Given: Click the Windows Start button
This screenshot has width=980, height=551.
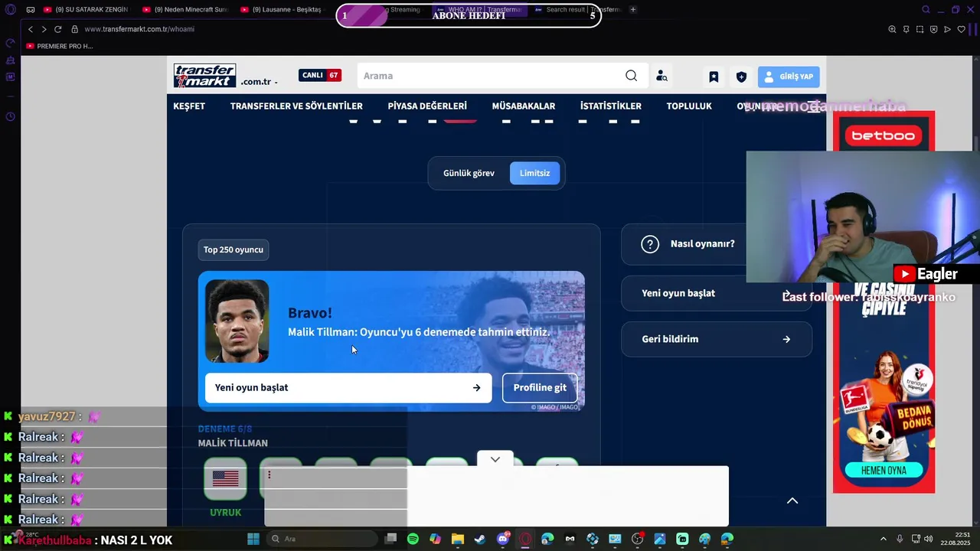Looking at the screenshot, I should [x=253, y=539].
